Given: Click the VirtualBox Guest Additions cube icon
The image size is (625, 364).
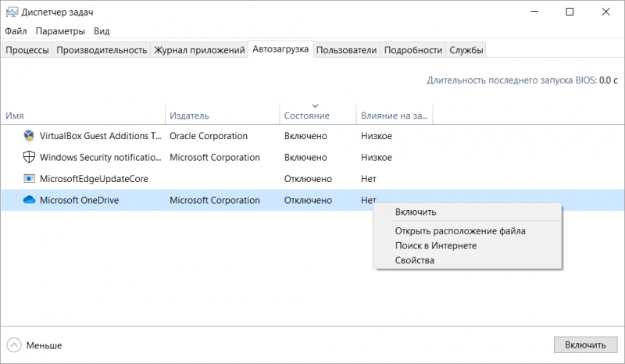Looking at the screenshot, I should tap(29, 136).
